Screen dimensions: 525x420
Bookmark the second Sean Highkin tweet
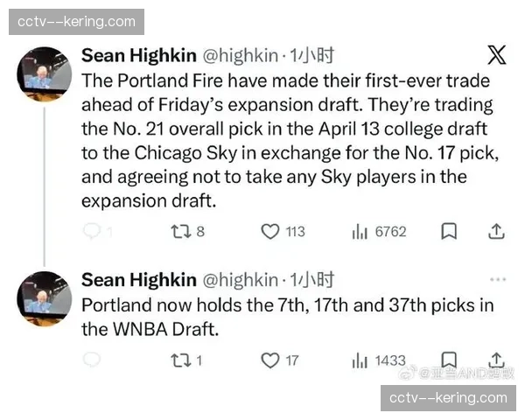(x=448, y=359)
